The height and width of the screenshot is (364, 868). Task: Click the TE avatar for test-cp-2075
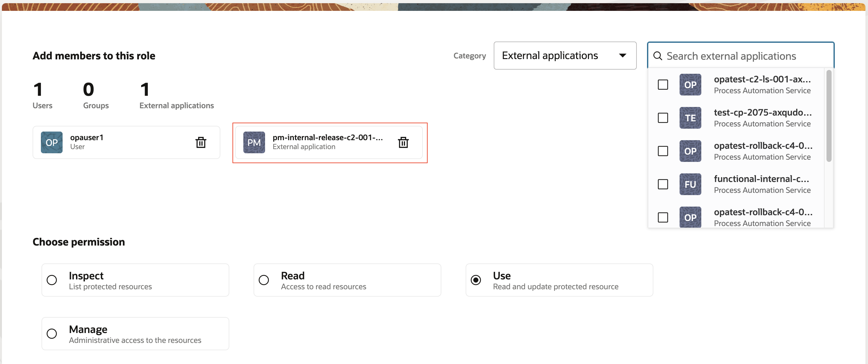690,118
